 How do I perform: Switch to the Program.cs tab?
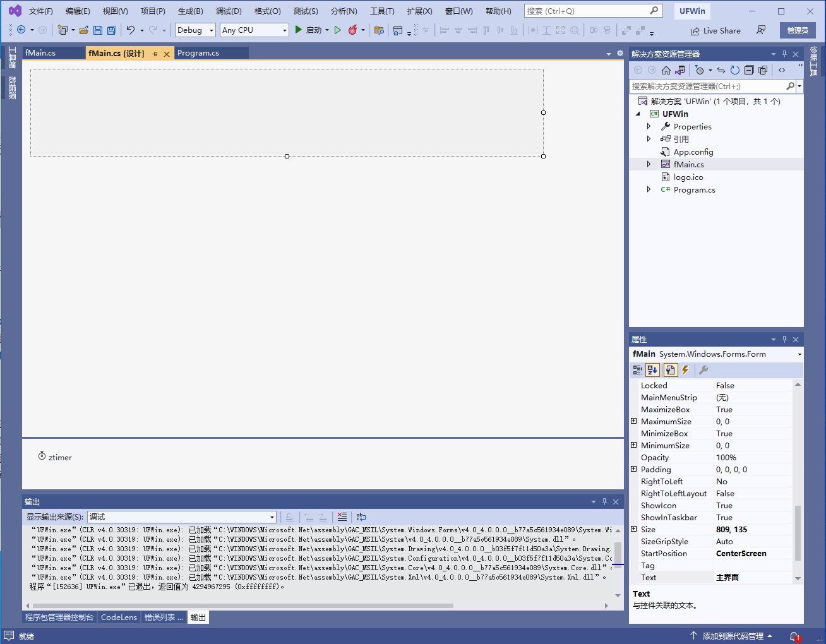coord(198,53)
